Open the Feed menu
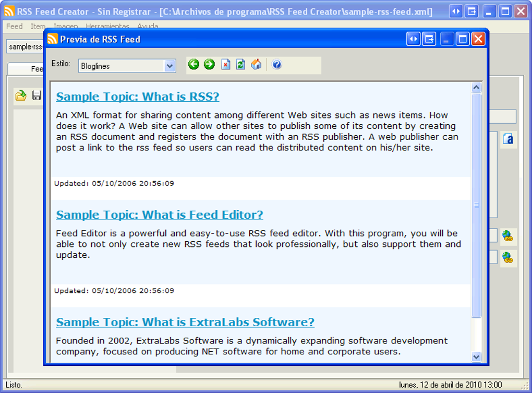532x393 pixels. pyautogui.click(x=14, y=26)
